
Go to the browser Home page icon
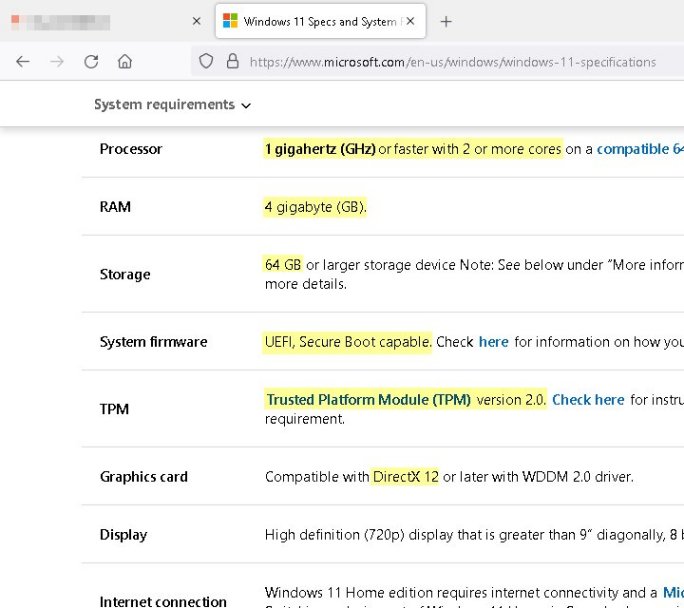(x=125, y=61)
